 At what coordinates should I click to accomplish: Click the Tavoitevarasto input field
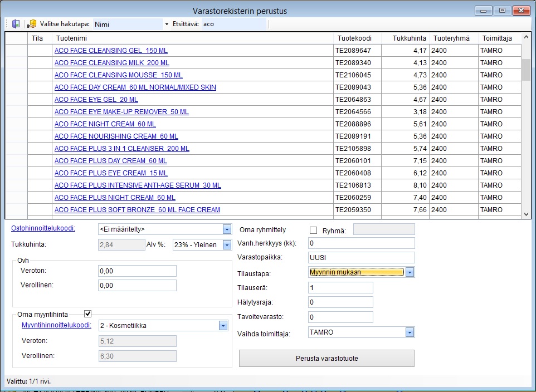[340, 317]
